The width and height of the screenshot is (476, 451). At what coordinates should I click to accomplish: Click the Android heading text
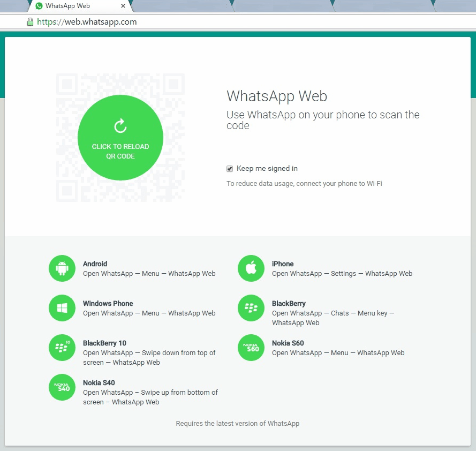click(x=95, y=264)
